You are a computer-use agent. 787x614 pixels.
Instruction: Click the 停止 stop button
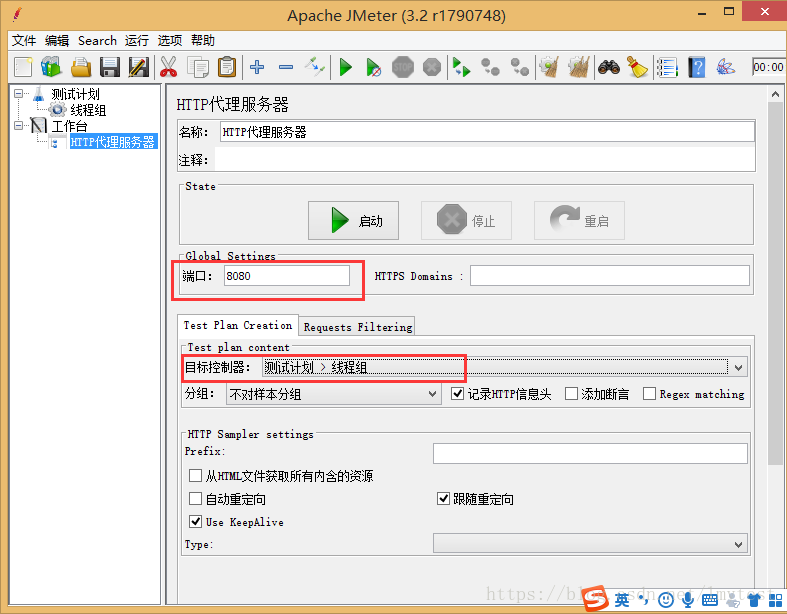[466, 220]
